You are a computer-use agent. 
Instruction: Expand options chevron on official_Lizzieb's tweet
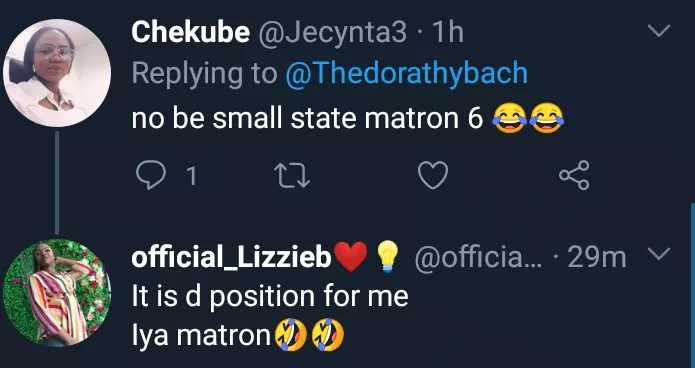coord(659,253)
